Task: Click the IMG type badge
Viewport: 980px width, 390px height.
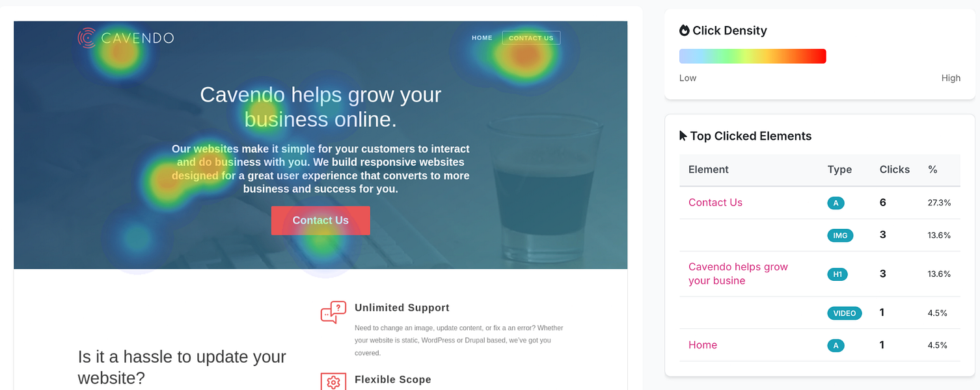Action: 840,235
